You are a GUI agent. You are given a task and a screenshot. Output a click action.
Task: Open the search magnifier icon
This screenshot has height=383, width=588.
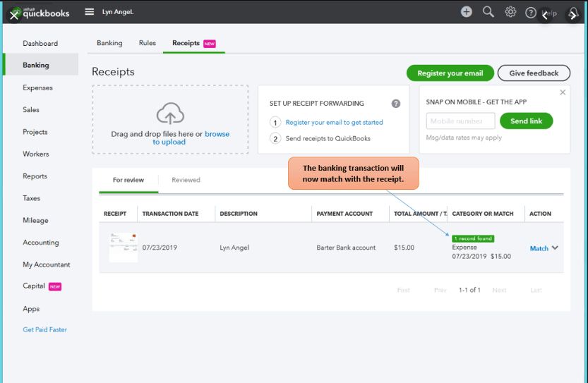(488, 12)
